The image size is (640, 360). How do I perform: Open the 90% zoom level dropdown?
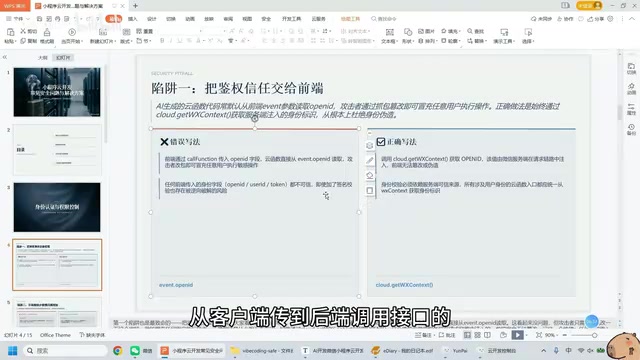pos(551,335)
